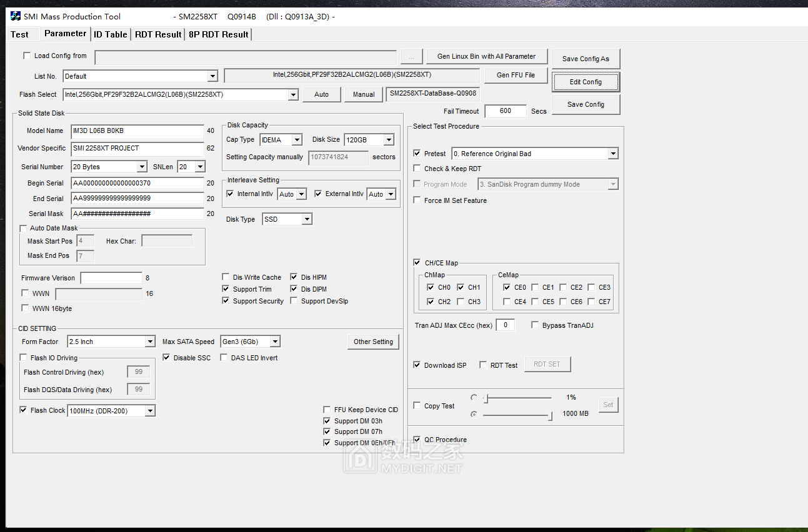Enable the CE1 checkbox in CeMap
Viewport: 808px width, 532px height.
coord(536,287)
